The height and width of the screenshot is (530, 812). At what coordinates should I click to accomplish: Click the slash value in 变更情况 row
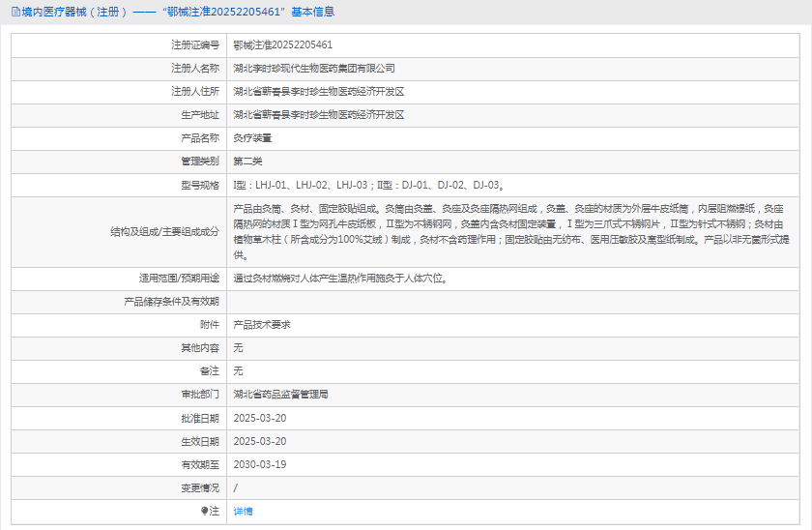click(236, 488)
